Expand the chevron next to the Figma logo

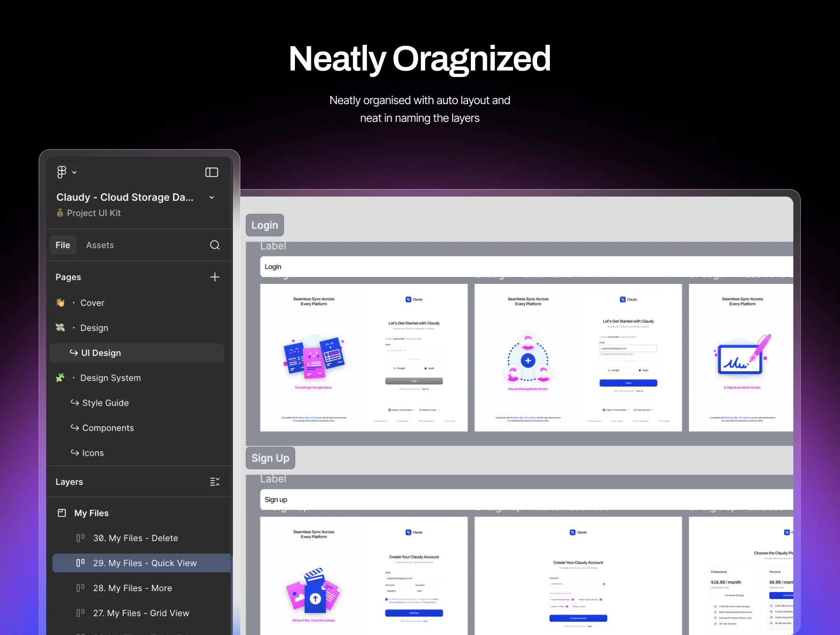pos(73,172)
